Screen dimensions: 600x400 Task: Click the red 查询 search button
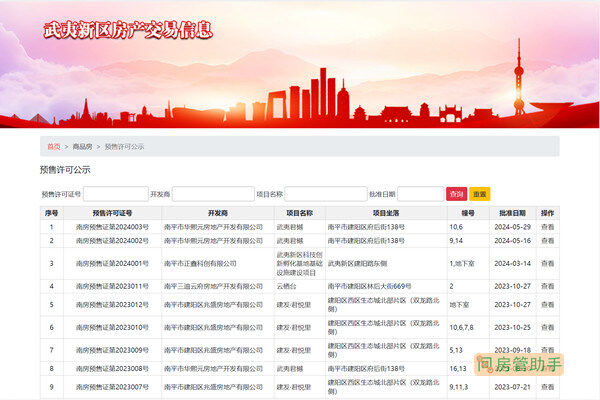pyautogui.click(x=456, y=194)
